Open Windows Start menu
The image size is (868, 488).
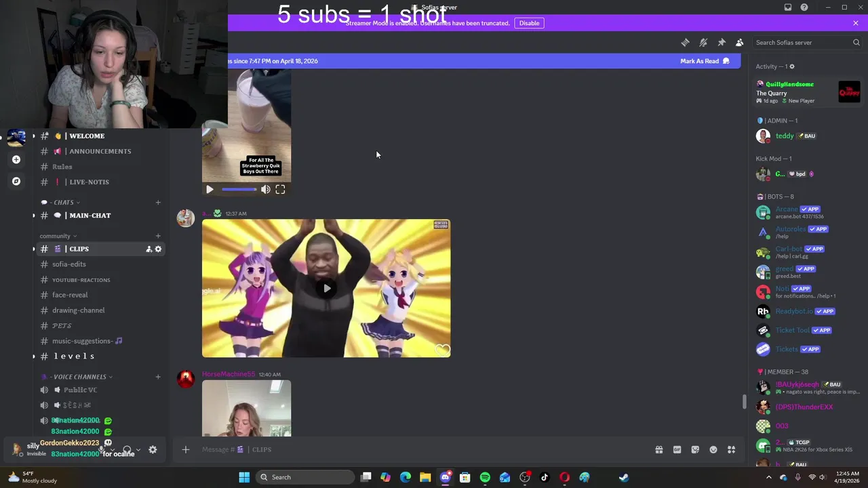(244, 477)
